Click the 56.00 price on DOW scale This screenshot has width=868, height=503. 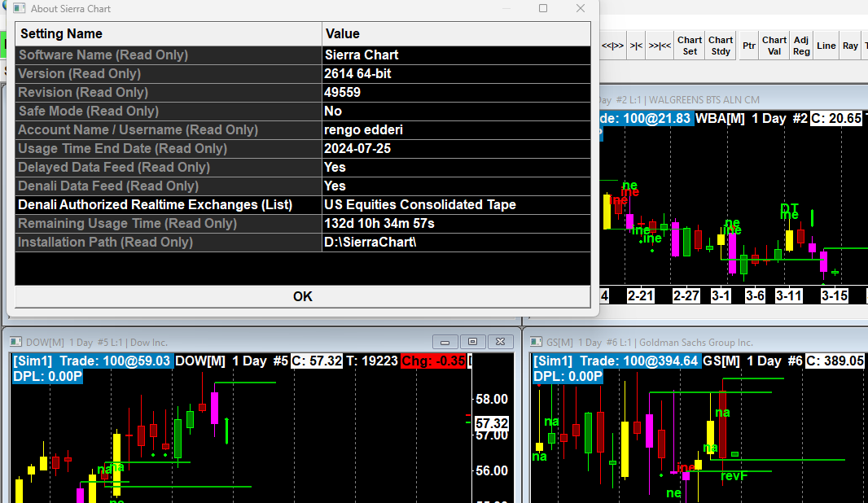492,471
